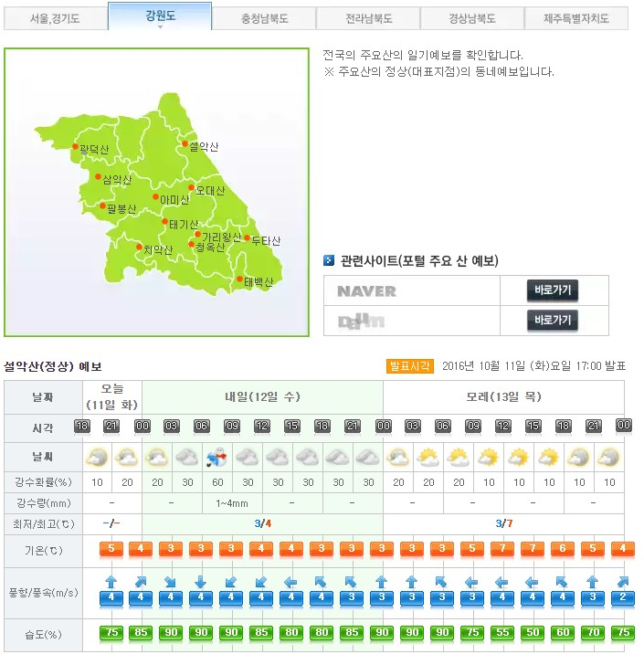644x654 pixels.
Task: Click tomorrow's 3/4 min/max temperature
Action: pos(262,523)
